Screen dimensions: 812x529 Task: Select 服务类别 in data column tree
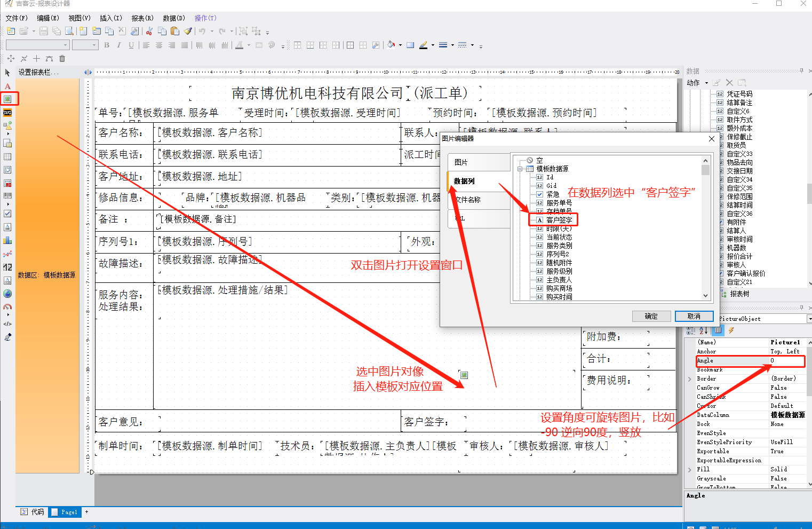[x=559, y=246]
